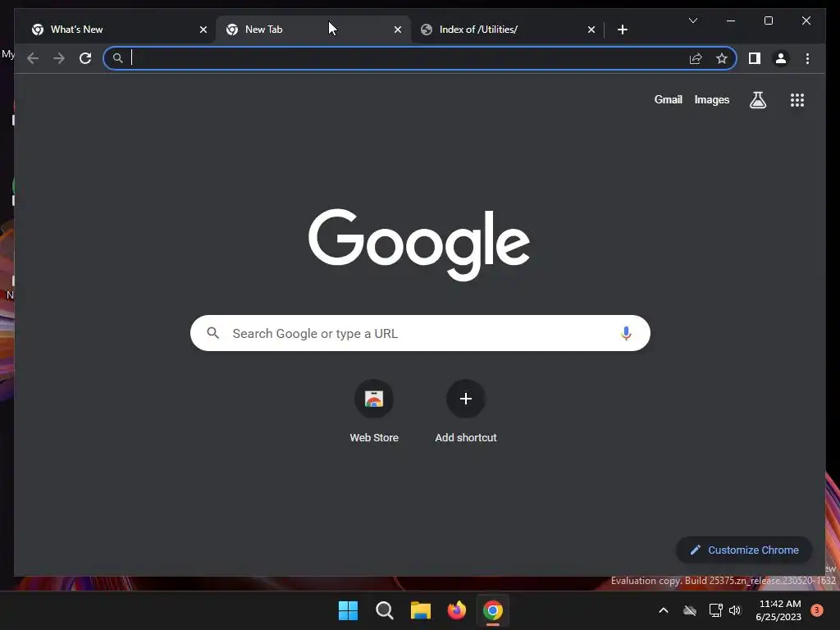Open Windows taskbar search
The height and width of the screenshot is (630, 840).
click(384, 610)
